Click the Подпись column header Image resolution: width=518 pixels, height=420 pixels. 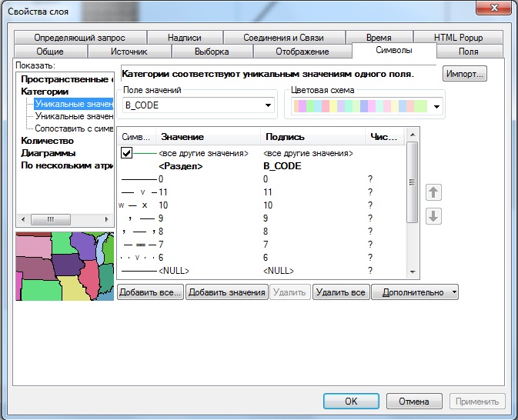tap(313, 137)
